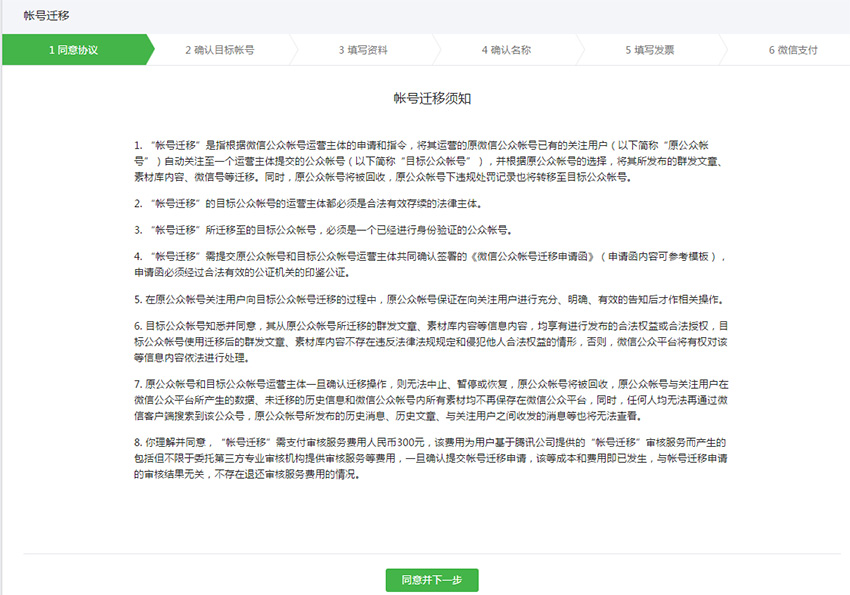The width and height of the screenshot is (850, 595).
Task: Select step 1 "同意协议" in progress bar
Action: 73,49
